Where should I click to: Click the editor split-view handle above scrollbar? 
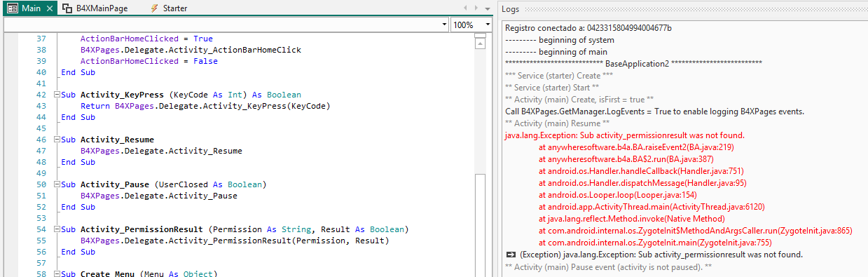click(x=480, y=36)
